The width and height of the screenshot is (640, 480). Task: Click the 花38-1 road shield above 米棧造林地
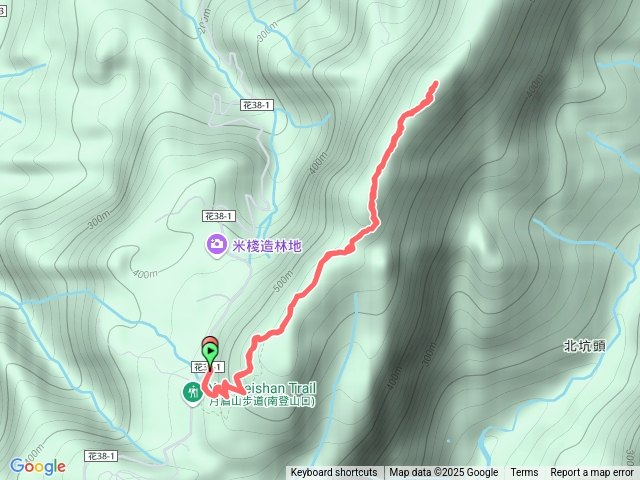click(x=219, y=216)
